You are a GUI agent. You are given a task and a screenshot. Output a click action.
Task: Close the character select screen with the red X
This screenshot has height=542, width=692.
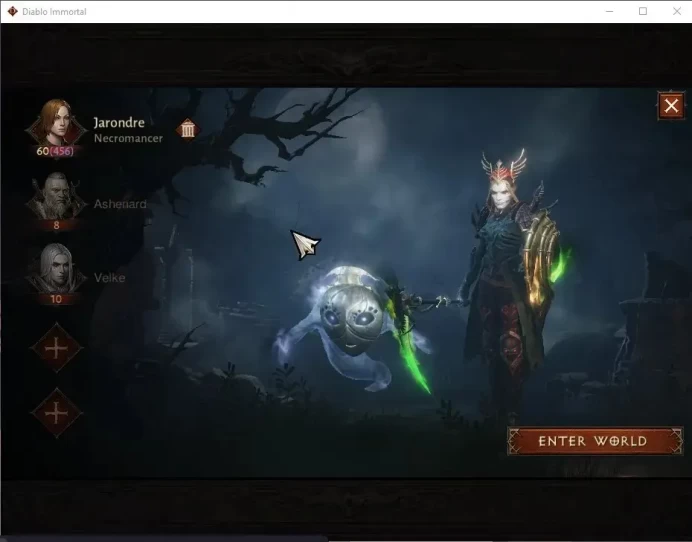[671, 106]
